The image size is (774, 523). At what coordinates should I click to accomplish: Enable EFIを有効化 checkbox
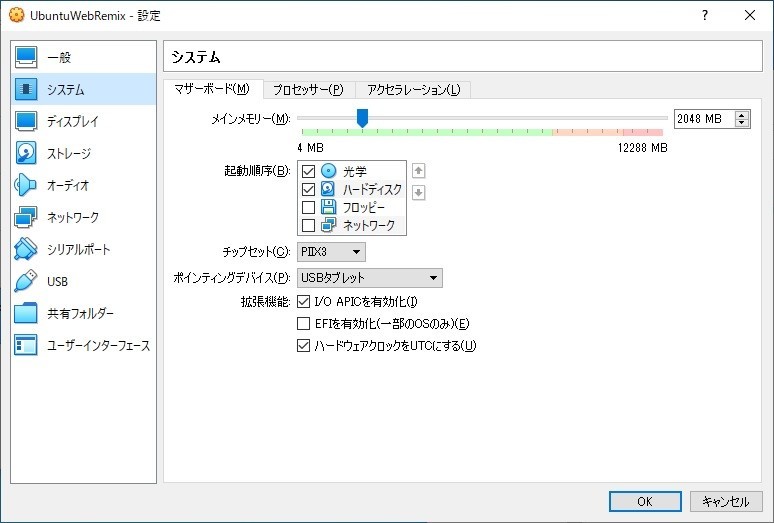304,324
